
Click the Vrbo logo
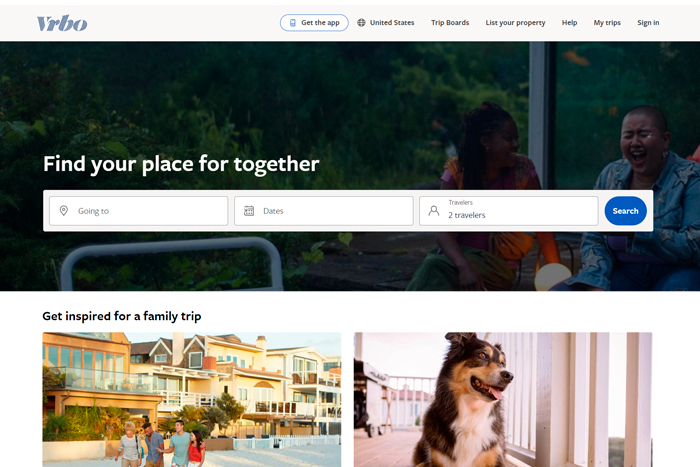click(62, 23)
